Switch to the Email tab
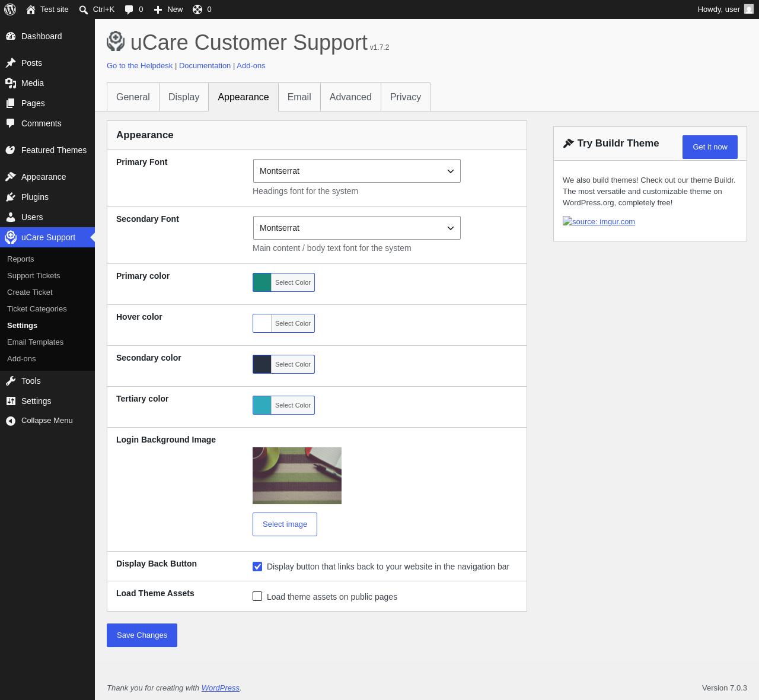The image size is (759, 700). [x=299, y=97]
